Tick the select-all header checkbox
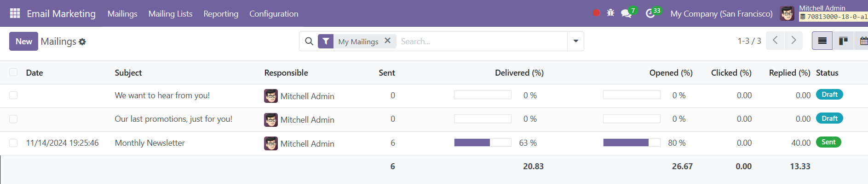868x184 pixels. tap(13, 72)
